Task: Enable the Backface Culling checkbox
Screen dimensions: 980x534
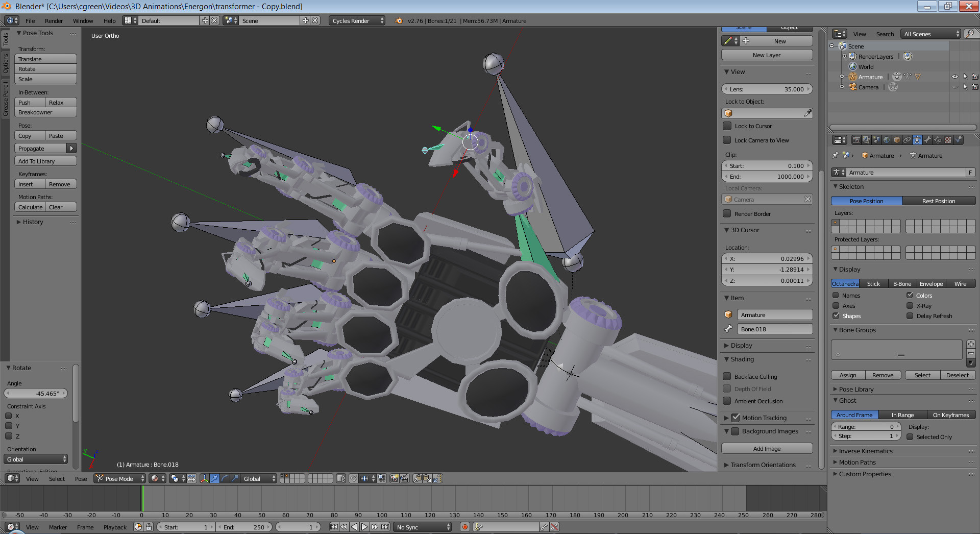Action: pos(727,376)
